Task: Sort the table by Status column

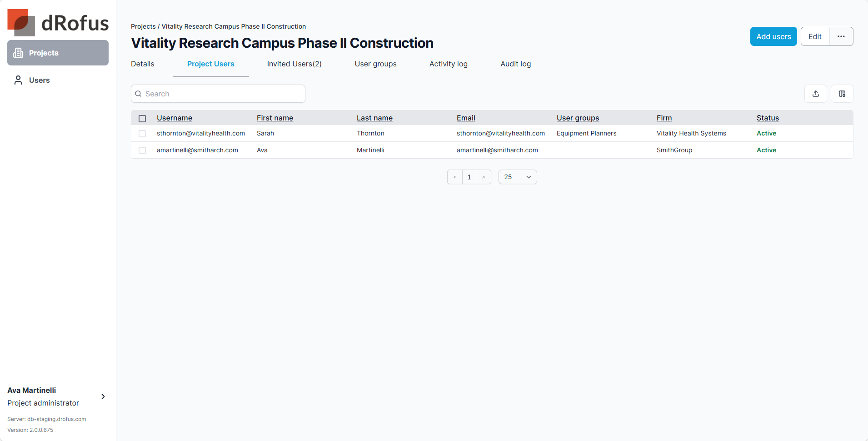Action: [x=767, y=118]
